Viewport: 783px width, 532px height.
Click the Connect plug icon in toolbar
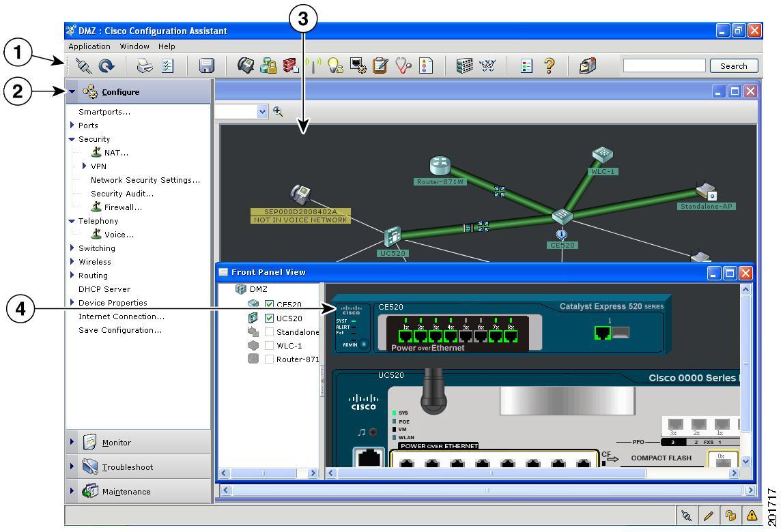(x=83, y=66)
